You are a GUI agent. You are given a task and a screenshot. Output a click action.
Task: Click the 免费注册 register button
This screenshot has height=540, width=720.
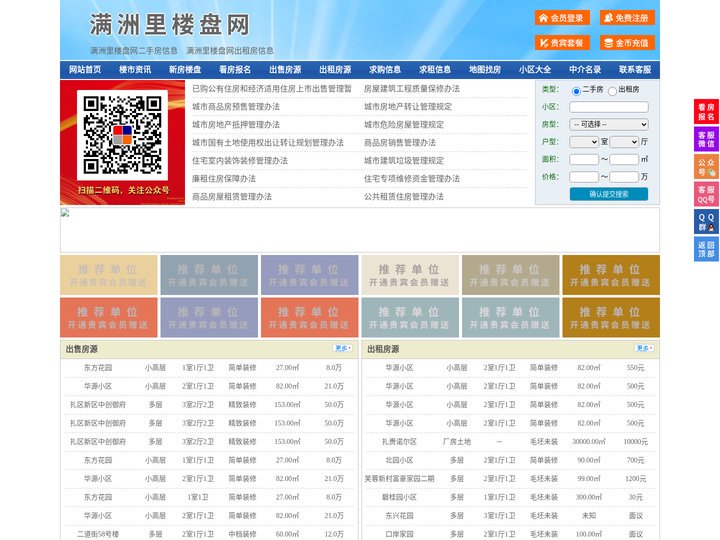627,18
